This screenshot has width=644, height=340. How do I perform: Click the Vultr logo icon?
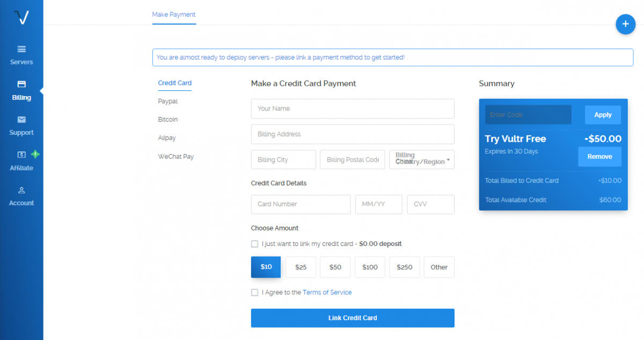pos(21,17)
